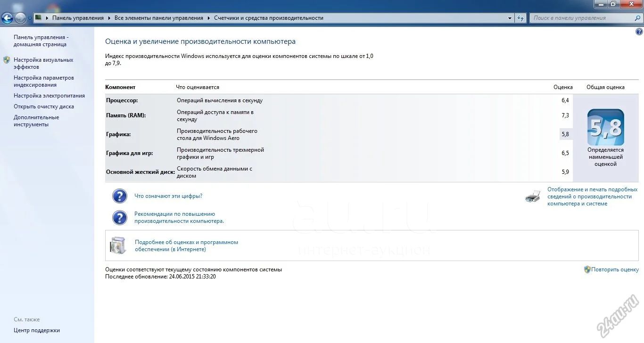Click question icon beside performance recommendations

tap(120, 217)
